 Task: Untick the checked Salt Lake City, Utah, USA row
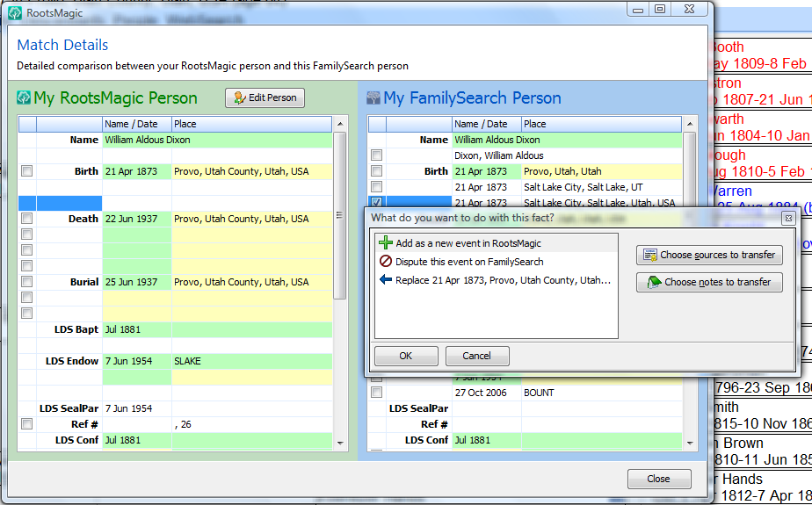click(x=376, y=202)
